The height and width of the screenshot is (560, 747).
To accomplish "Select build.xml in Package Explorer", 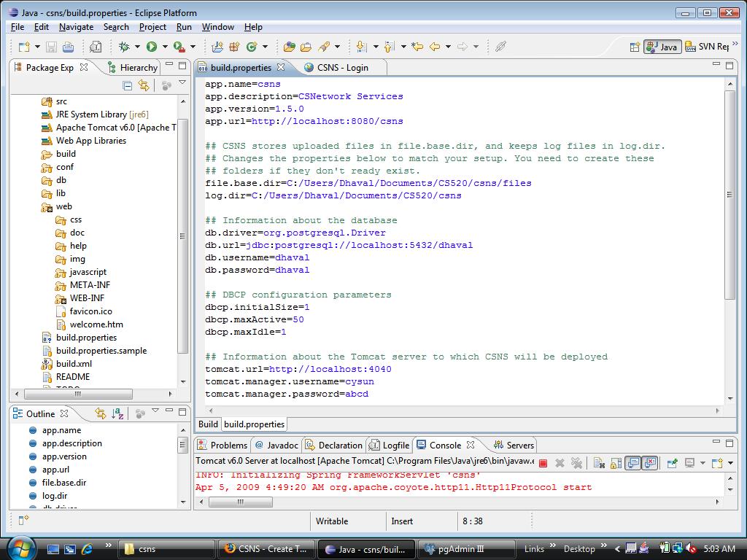I will point(74,364).
